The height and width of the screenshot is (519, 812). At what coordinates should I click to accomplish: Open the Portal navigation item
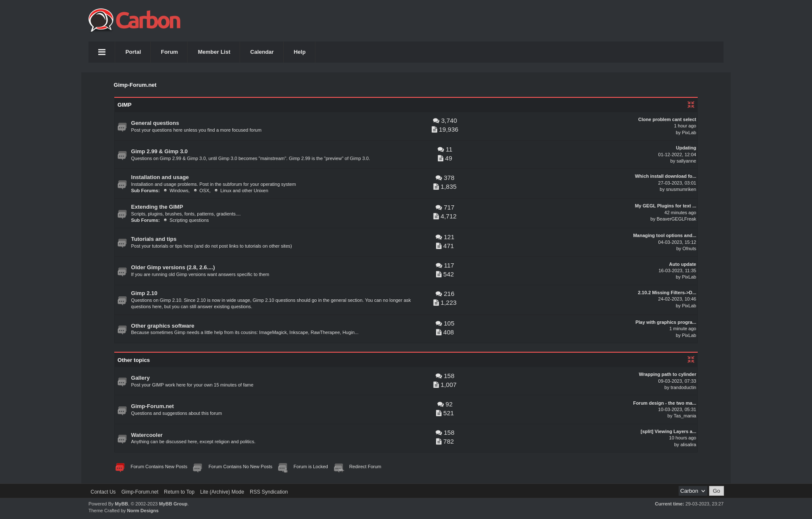(x=133, y=52)
